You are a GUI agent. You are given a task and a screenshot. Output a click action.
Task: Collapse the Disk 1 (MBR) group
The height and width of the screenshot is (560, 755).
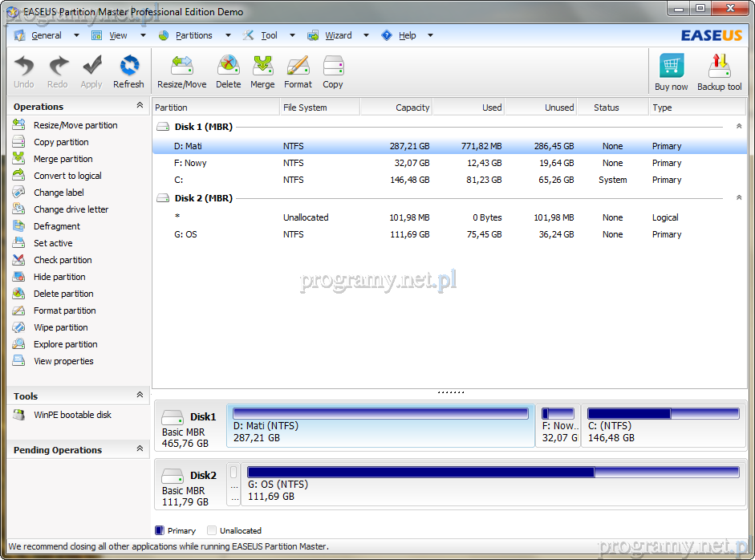click(738, 127)
